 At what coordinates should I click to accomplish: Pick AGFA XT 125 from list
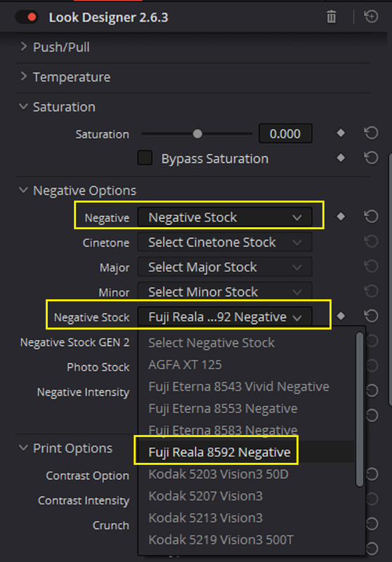185,365
